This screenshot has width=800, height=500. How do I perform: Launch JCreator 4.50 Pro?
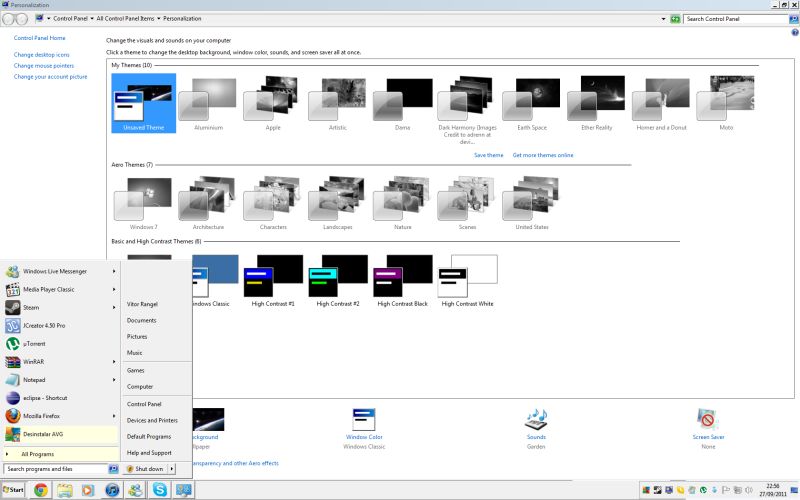[x=60, y=326]
